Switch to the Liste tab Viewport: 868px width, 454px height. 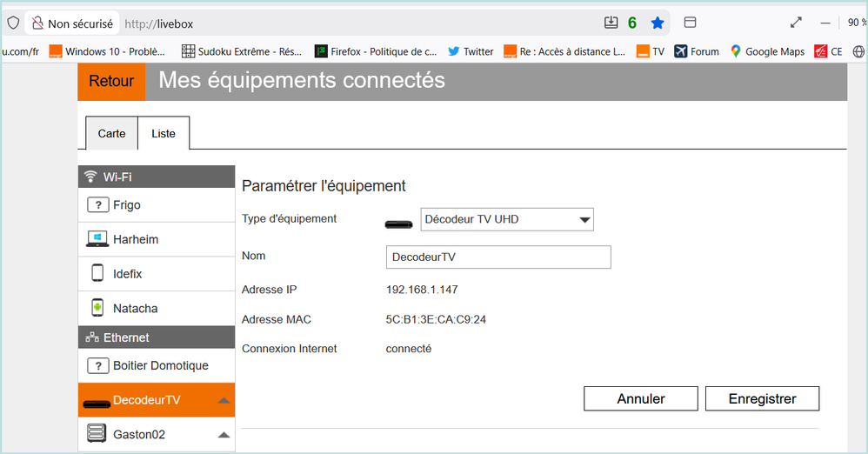tap(164, 134)
